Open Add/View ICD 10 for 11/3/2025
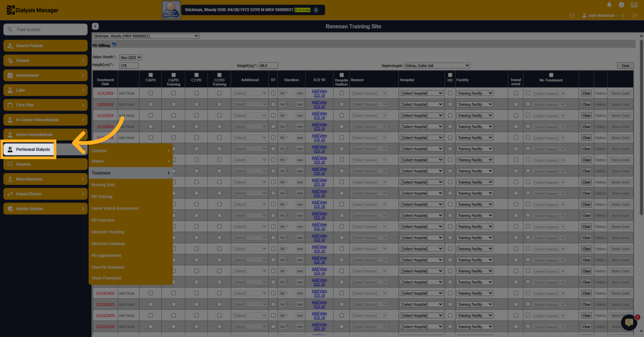644x337 pixels. [x=319, y=116]
